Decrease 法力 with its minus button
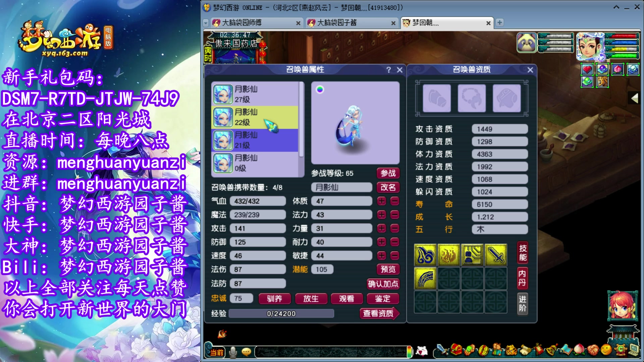The width and height of the screenshot is (644, 362). 395,215
